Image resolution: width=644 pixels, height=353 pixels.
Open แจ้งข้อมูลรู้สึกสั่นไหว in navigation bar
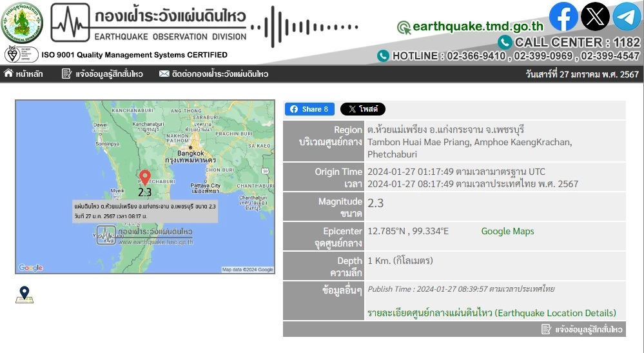[109, 74]
